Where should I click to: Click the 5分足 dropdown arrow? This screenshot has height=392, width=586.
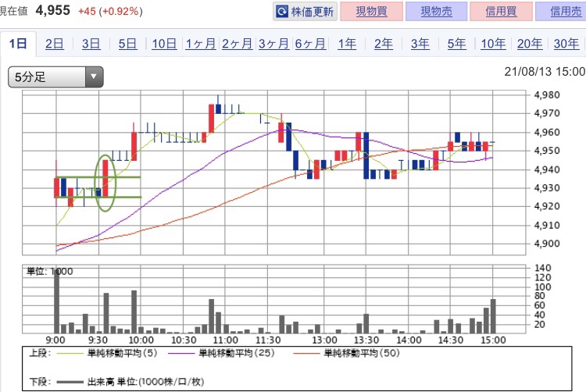pos(94,77)
